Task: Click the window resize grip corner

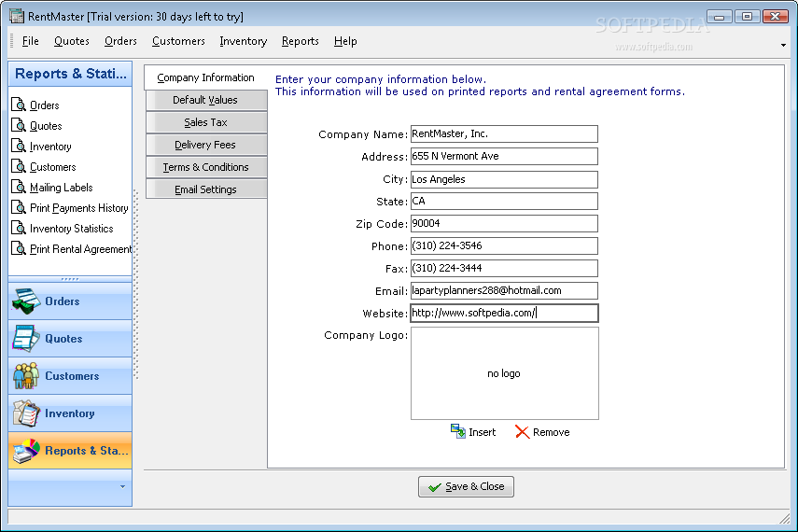Action: [784, 518]
